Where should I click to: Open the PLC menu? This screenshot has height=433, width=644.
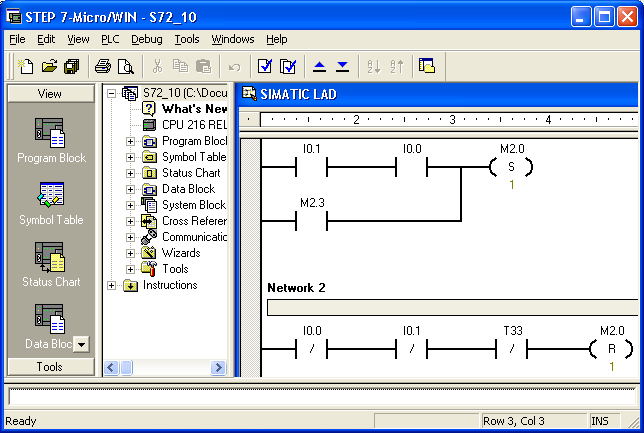coord(110,39)
